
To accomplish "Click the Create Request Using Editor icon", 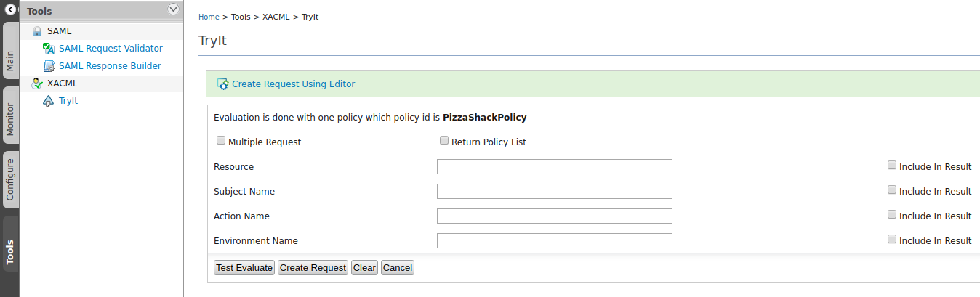I will tap(223, 84).
